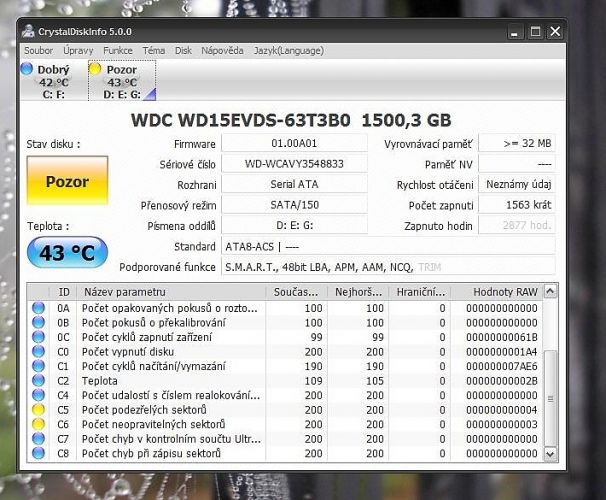Open the Disk menu
The width and height of the screenshot is (606, 500).
(x=183, y=51)
